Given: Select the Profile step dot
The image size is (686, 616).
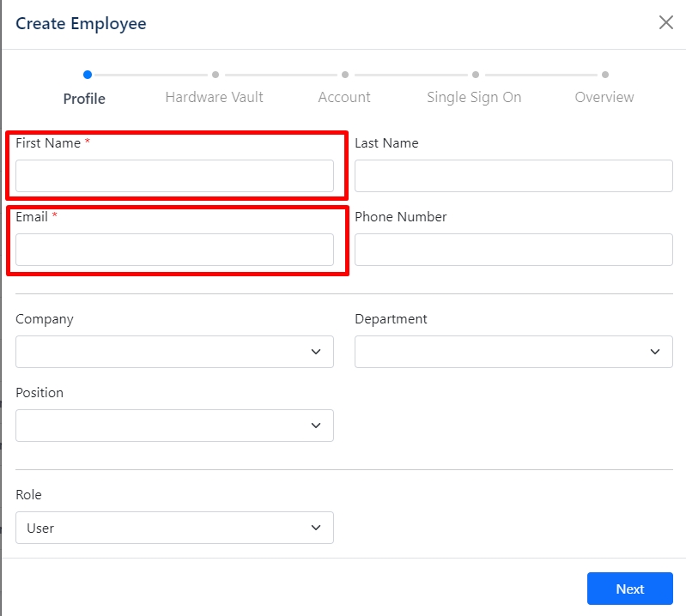Looking at the screenshot, I should coord(88,75).
